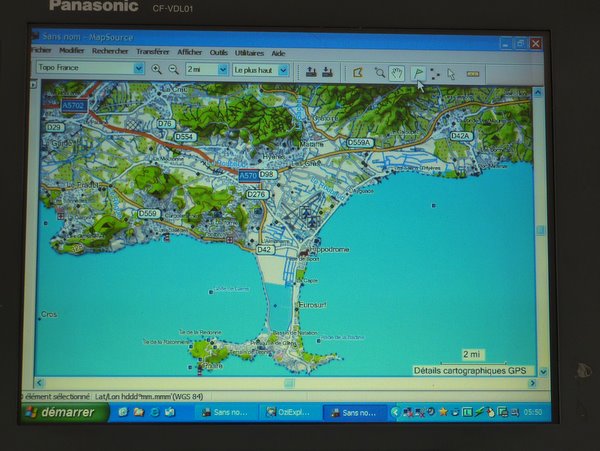Select the Route tool icon

coord(435,73)
